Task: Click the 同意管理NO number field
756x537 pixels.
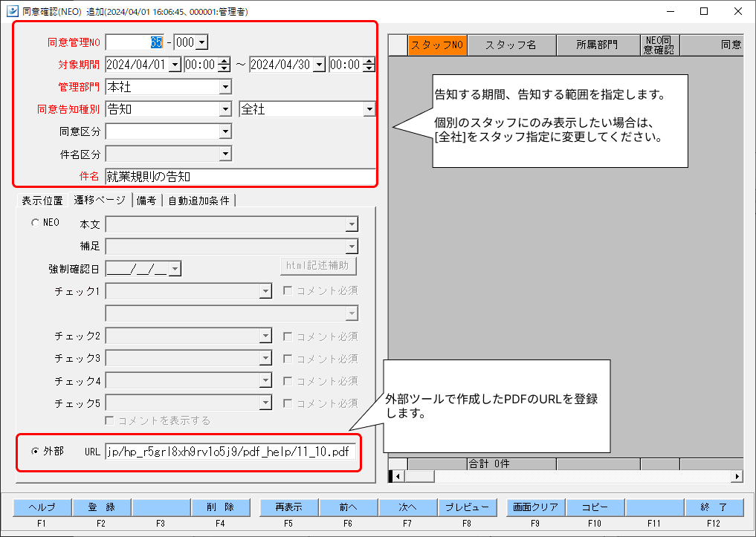Action: pos(135,42)
